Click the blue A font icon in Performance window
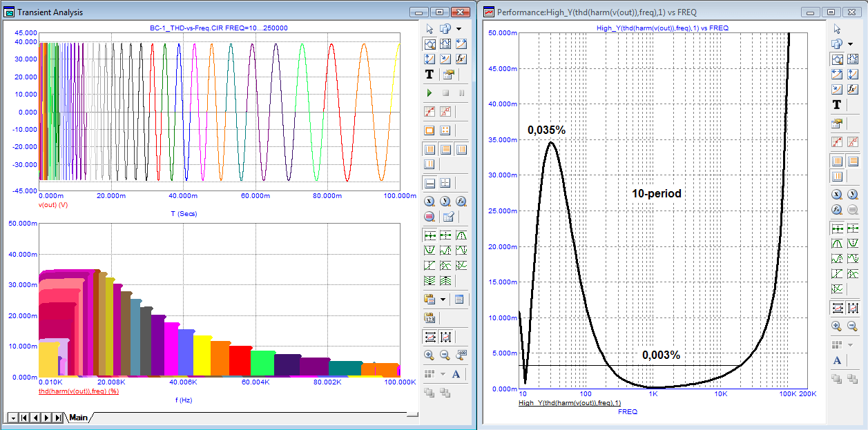Image resolution: width=868 pixels, height=430 pixels. point(837,360)
